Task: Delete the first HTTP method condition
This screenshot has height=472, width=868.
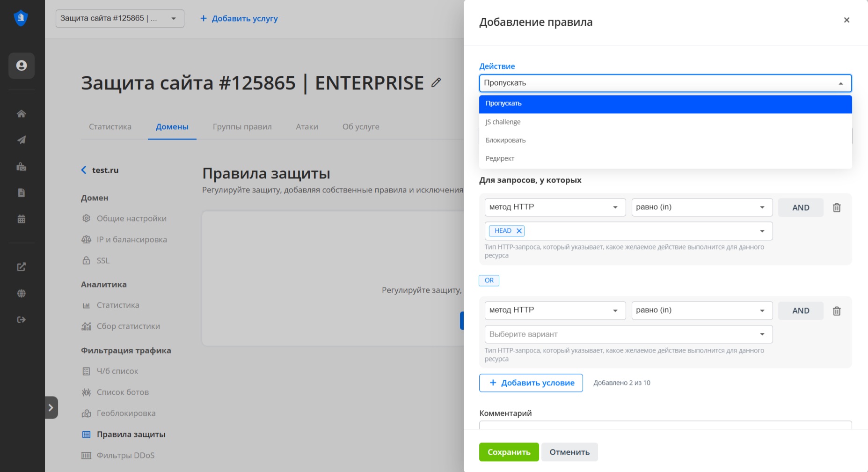Action: click(837, 207)
